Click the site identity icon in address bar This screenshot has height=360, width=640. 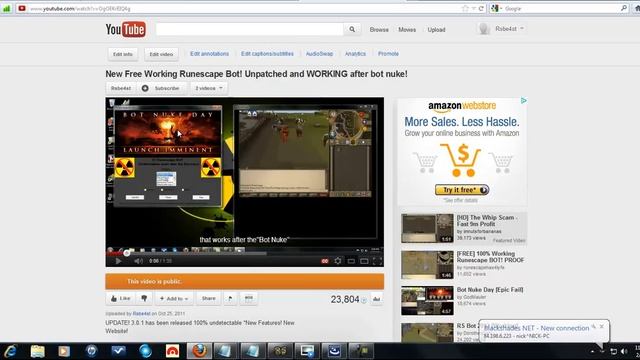tap(22, 9)
